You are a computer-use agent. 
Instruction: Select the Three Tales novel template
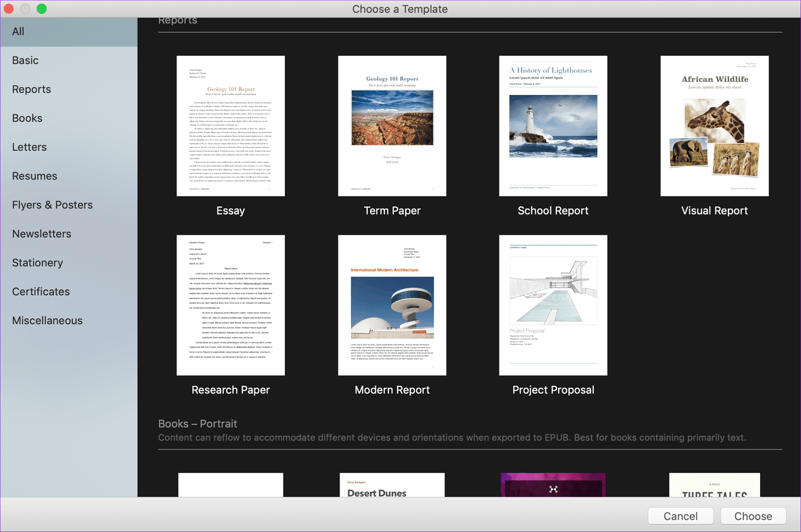pos(715,485)
